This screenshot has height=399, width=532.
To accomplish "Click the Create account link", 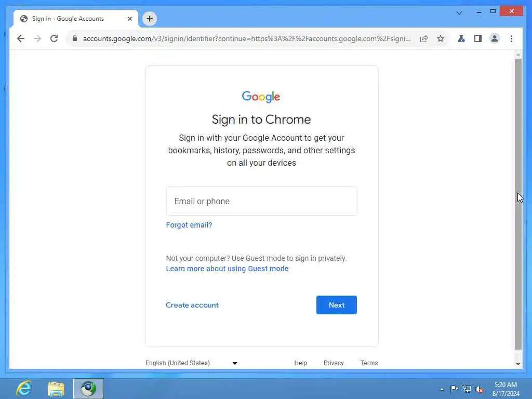I will point(192,305).
